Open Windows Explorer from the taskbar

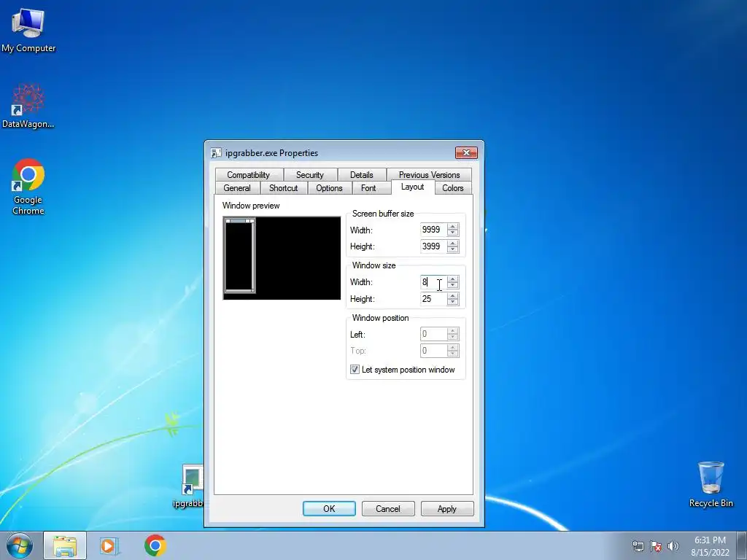65,545
